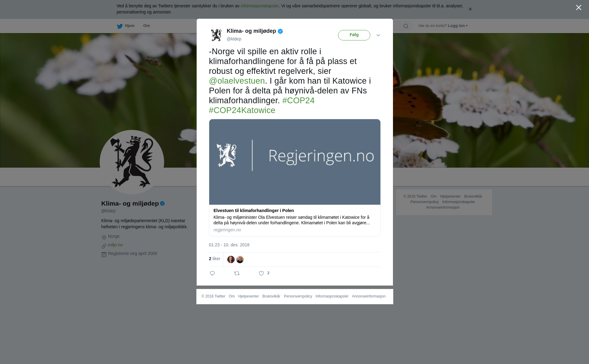
Task: Open the Regjeringen.no link card image
Action: click(x=295, y=162)
